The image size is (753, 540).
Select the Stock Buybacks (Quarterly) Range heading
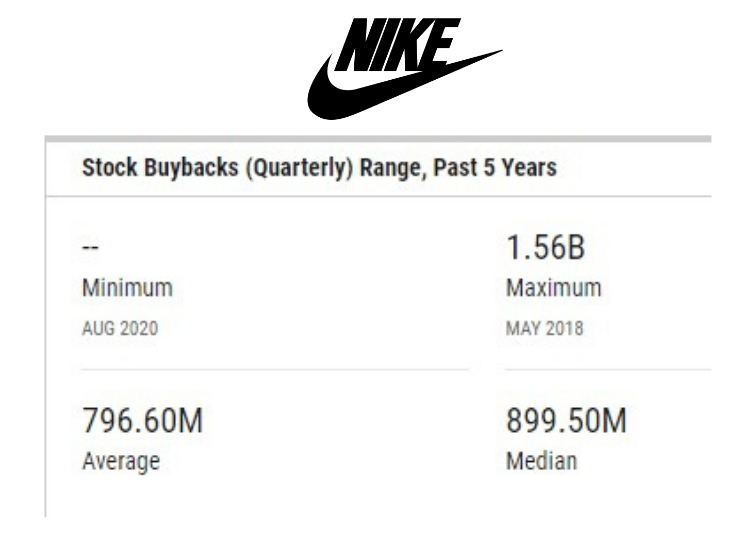pyautogui.click(x=318, y=168)
